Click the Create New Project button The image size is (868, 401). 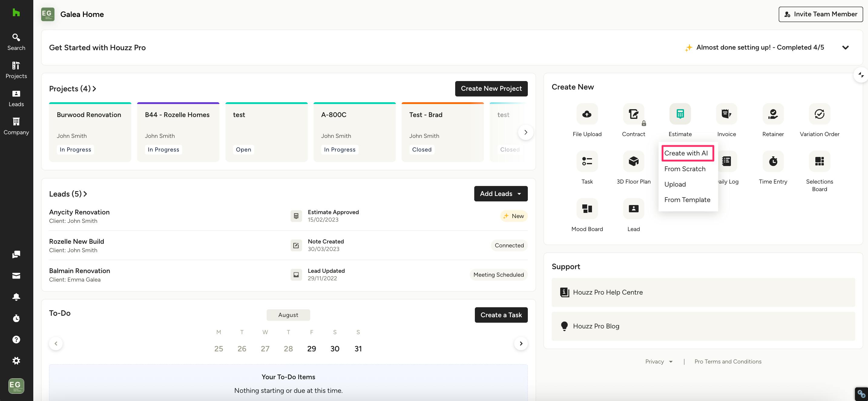[x=491, y=89]
